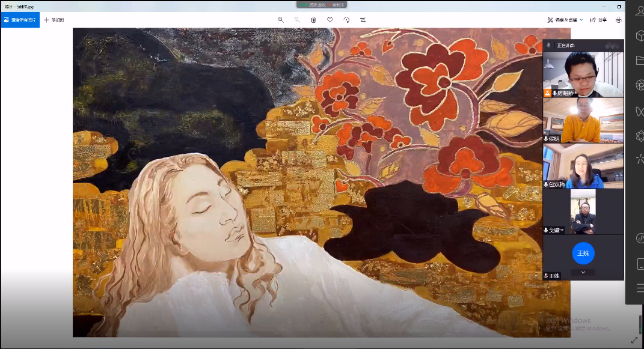Click the person icon in right sidebar
Image resolution: width=644 pixels, height=349 pixels.
[639, 11]
